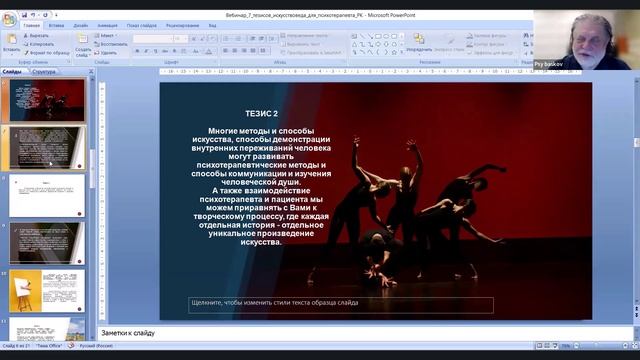Justify text alignment

253,51
